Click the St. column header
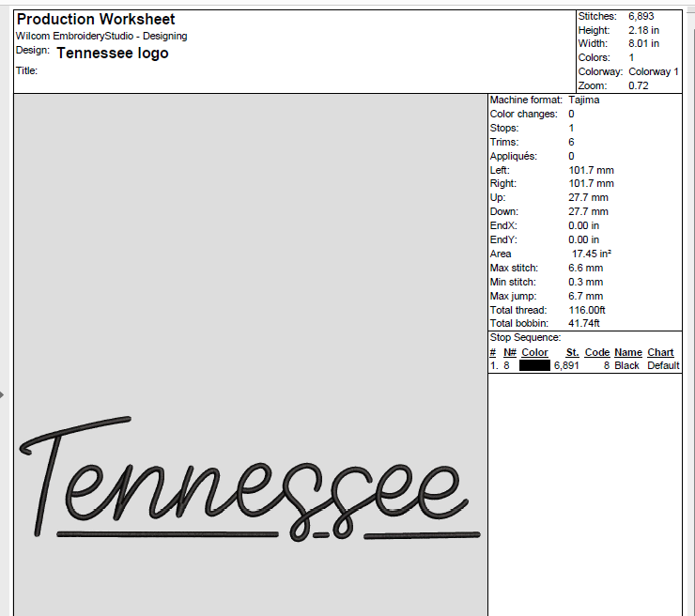This screenshot has width=695, height=616. click(572, 352)
